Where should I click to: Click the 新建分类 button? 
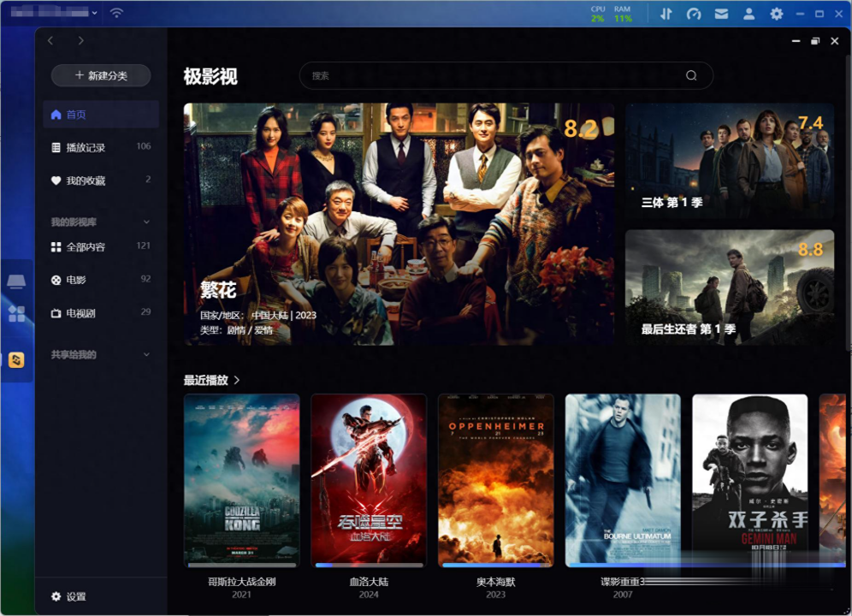click(101, 75)
